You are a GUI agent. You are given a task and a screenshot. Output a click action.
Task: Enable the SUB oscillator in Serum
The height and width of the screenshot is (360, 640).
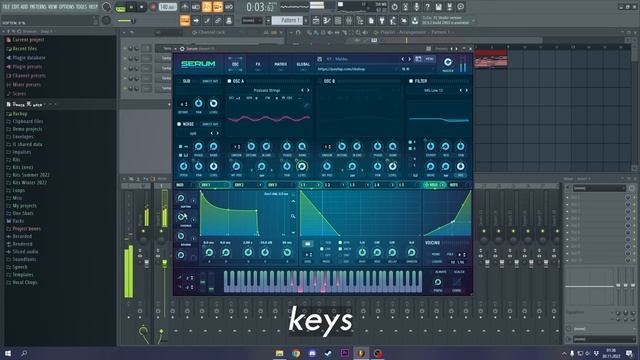click(x=179, y=81)
